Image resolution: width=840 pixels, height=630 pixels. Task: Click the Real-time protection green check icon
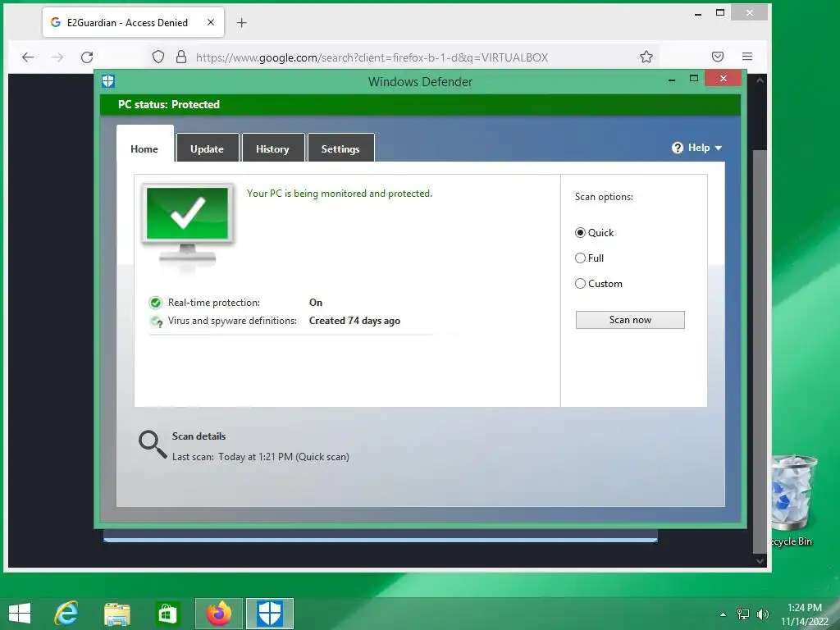[x=155, y=303]
